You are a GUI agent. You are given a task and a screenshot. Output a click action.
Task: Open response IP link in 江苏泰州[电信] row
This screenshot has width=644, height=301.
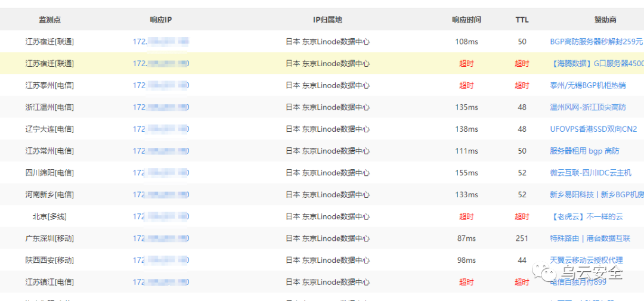coord(160,85)
